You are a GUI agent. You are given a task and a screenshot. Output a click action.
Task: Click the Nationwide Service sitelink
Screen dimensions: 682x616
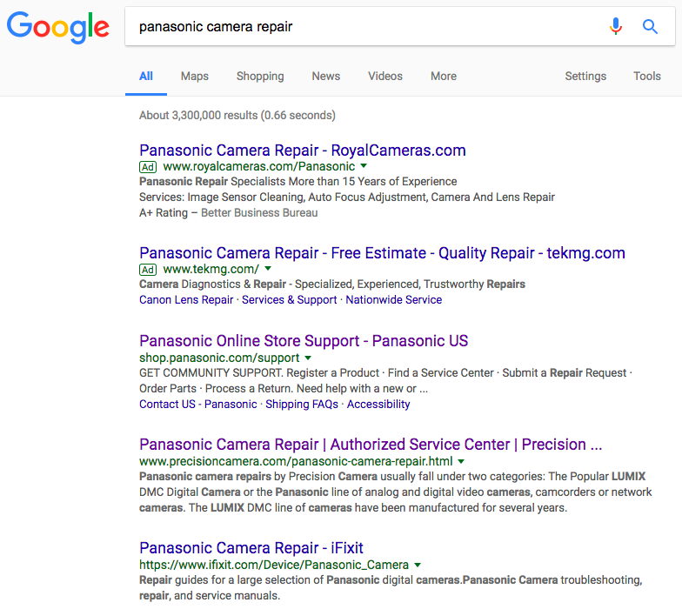tap(393, 299)
